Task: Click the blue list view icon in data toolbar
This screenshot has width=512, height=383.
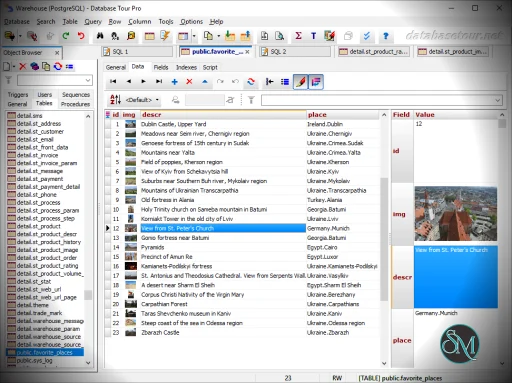Action: pos(285,82)
